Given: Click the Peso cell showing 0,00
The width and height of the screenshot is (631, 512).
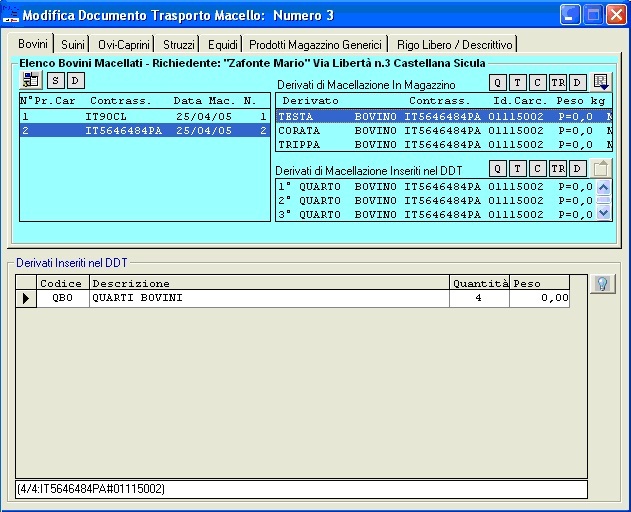Looking at the screenshot, I should point(540,298).
